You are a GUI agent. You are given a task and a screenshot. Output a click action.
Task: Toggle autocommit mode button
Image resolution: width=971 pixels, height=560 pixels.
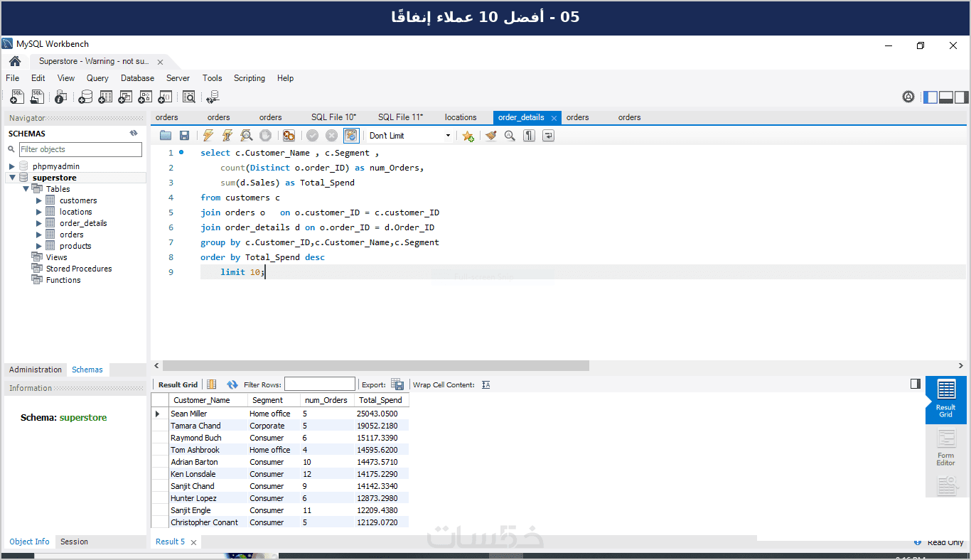(x=351, y=135)
